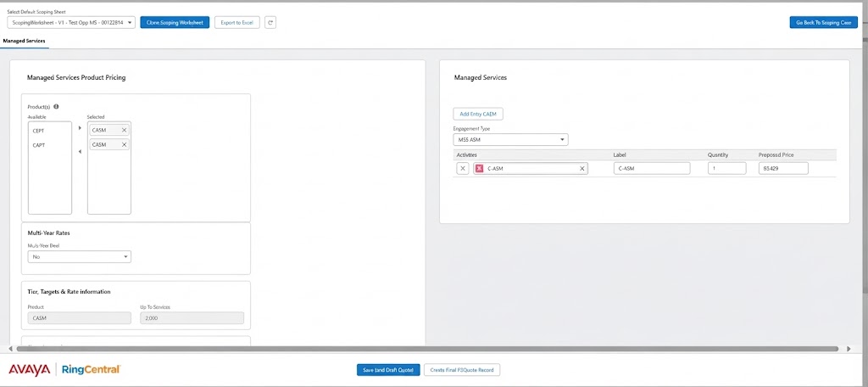The image size is (868, 387).
Task: Click the disabled Product field showing CASM
Action: tap(79, 318)
